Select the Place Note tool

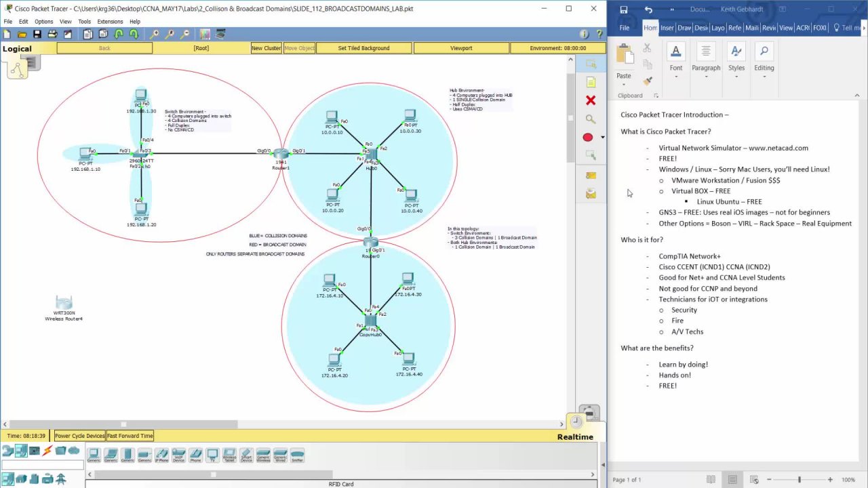(591, 82)
